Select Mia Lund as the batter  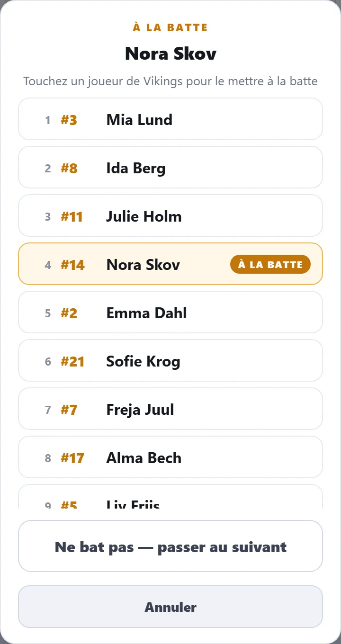pyautogui.click(x=170, y=119)
